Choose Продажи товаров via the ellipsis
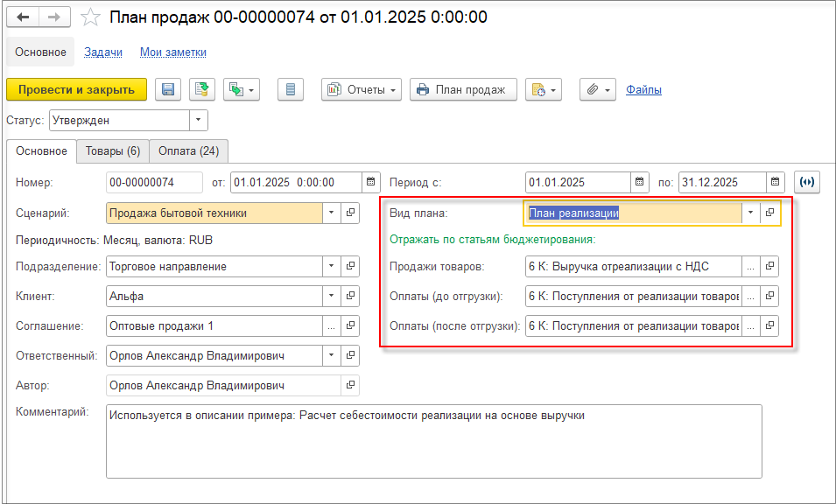 tap(751, 266)
